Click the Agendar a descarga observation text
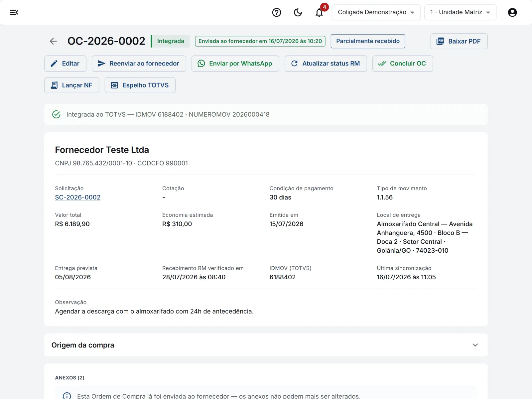Viewport: 532px width, 399px height. click(154, 311)
